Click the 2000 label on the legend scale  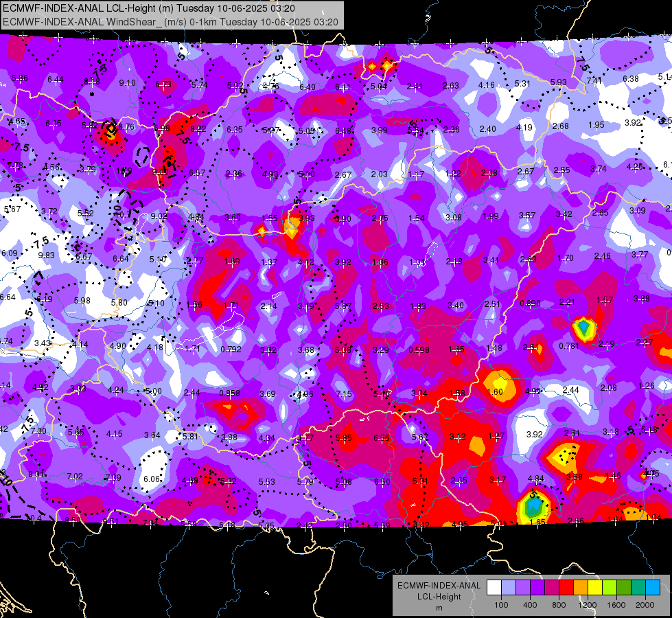(645, 605)
